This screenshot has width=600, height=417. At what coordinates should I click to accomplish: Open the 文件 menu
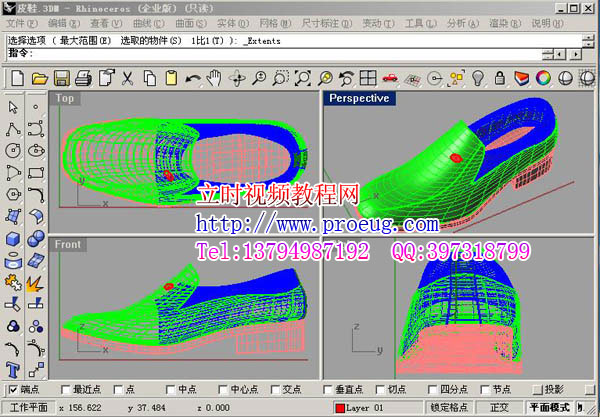(22, 23)
